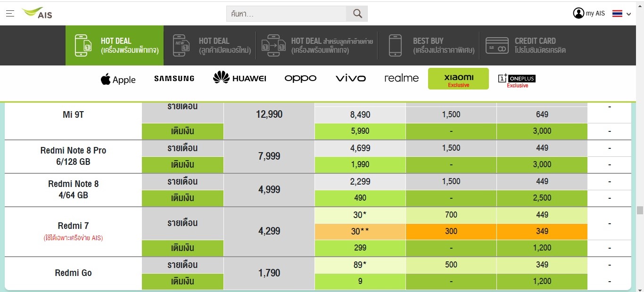
Task: Click the 4,999 price cell
Action: 269,190
